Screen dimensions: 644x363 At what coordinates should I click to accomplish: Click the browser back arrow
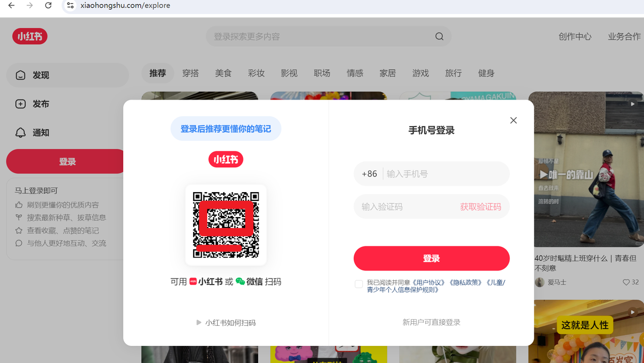coord(12,6)
